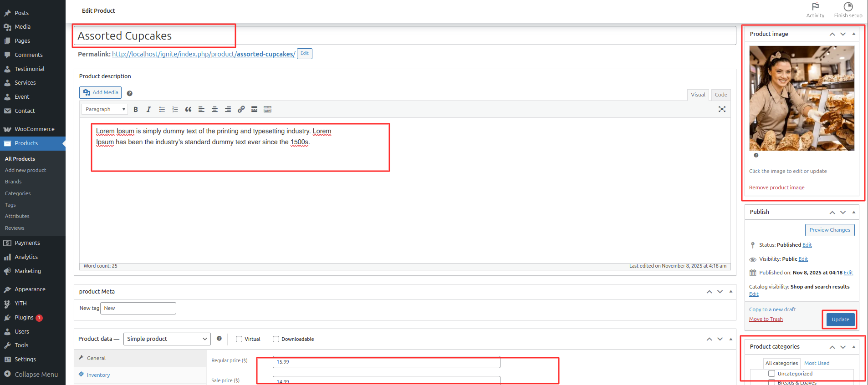This screenshot has height=385, width=868.
Task: Enable fullscreen distraction-free editor mode
Action: (x=722, y=109)
